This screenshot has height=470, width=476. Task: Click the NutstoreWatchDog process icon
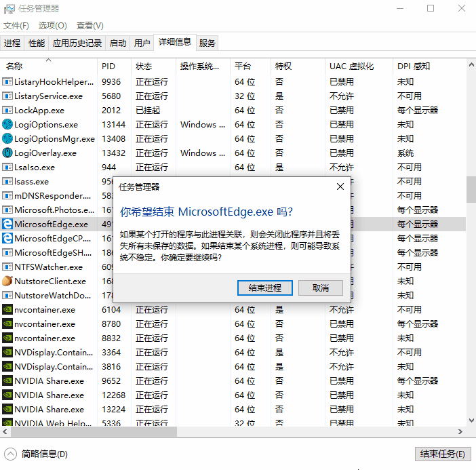click(x=7, y=296)
